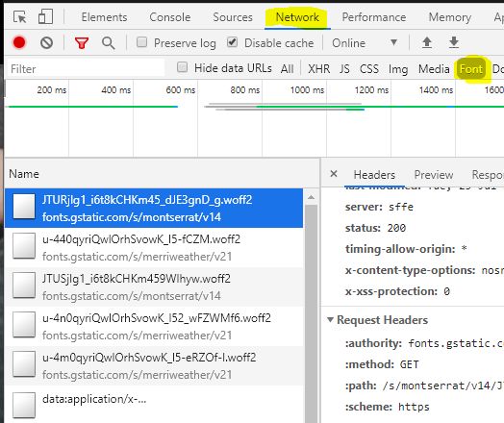504x423 pixels.
Task: Open the Sources tab
Action: pos(233,17)
